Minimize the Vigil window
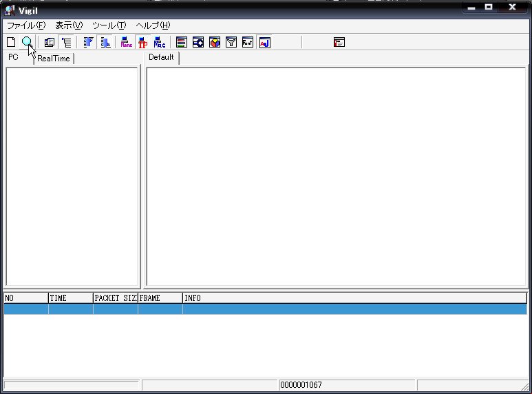Image resolution: width=532 pixels, height=394 pixels. [x=471, y=8]
